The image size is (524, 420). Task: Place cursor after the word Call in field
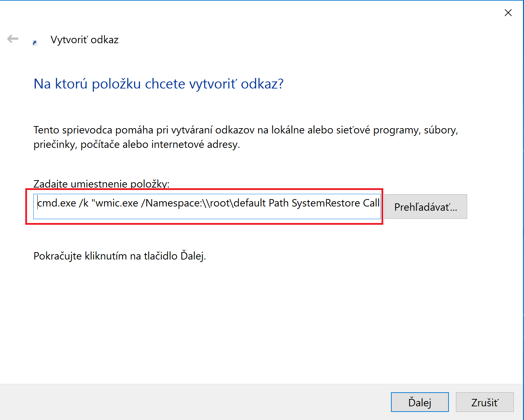(x=380, y=203)
